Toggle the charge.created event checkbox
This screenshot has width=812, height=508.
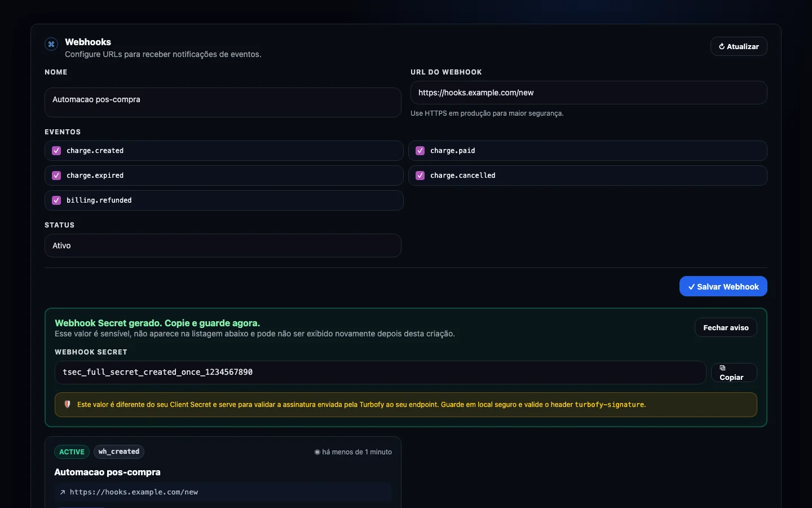56,151
